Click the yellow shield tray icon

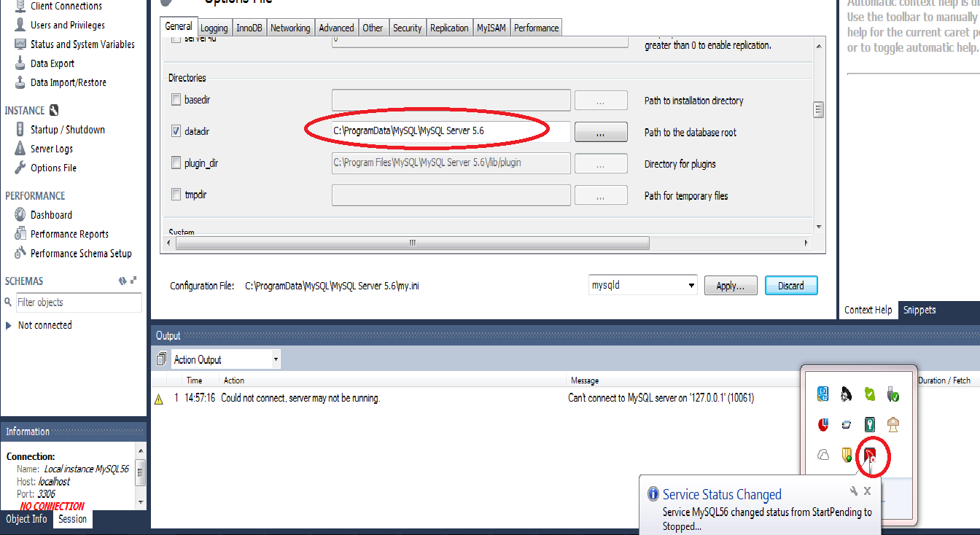[847, 456]
